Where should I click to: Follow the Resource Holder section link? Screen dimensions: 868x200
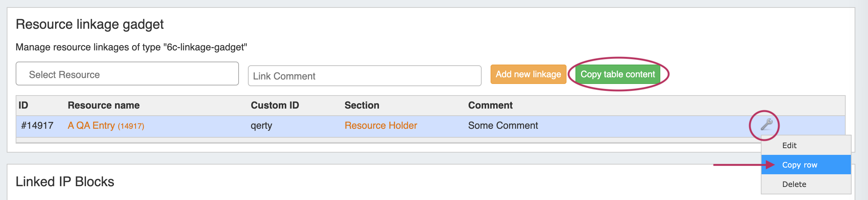coord(380,125)
